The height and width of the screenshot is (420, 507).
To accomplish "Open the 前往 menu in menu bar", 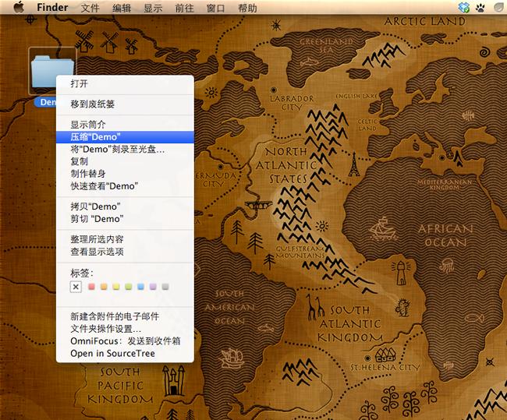I will 184,8.
